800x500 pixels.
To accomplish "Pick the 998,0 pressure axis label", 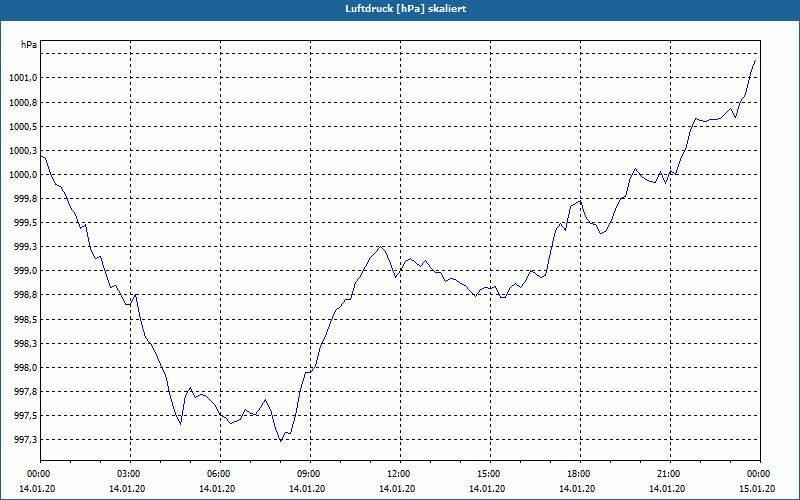I will [x=25, y=368].
